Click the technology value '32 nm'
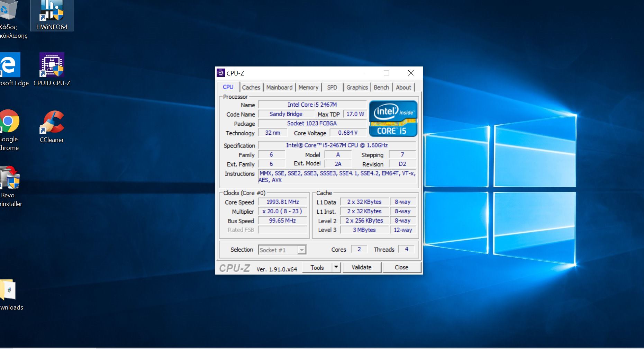This screenshot has width=644, height=349. (x=273, y=133)
